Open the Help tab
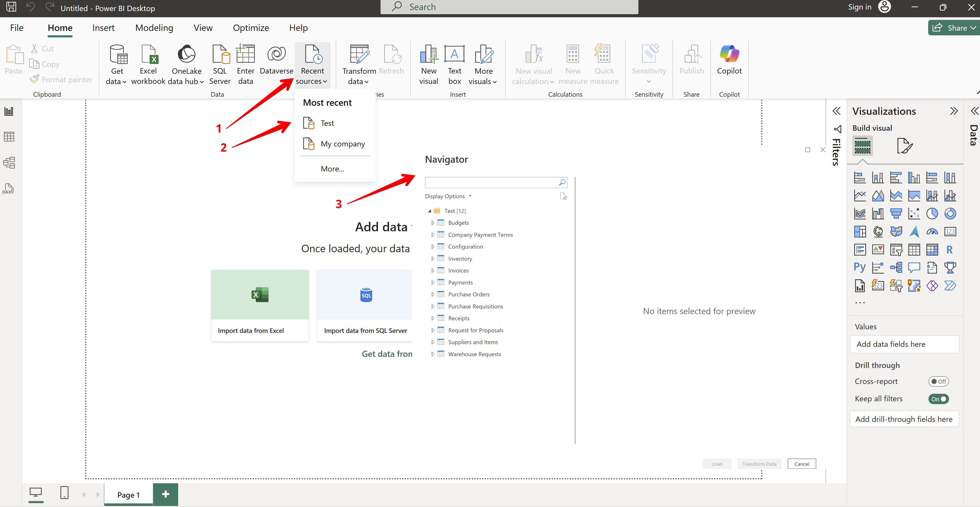Viewport: 980px width, 507px height. click(298, 28)
